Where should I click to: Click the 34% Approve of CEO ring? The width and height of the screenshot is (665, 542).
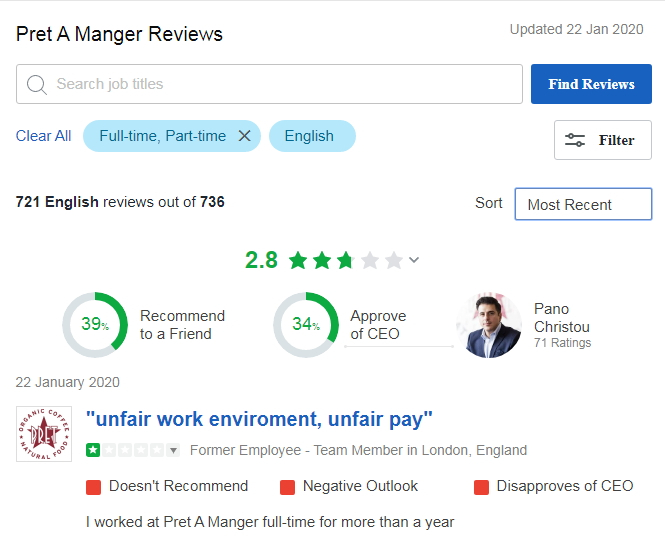(x=305, y=325)
